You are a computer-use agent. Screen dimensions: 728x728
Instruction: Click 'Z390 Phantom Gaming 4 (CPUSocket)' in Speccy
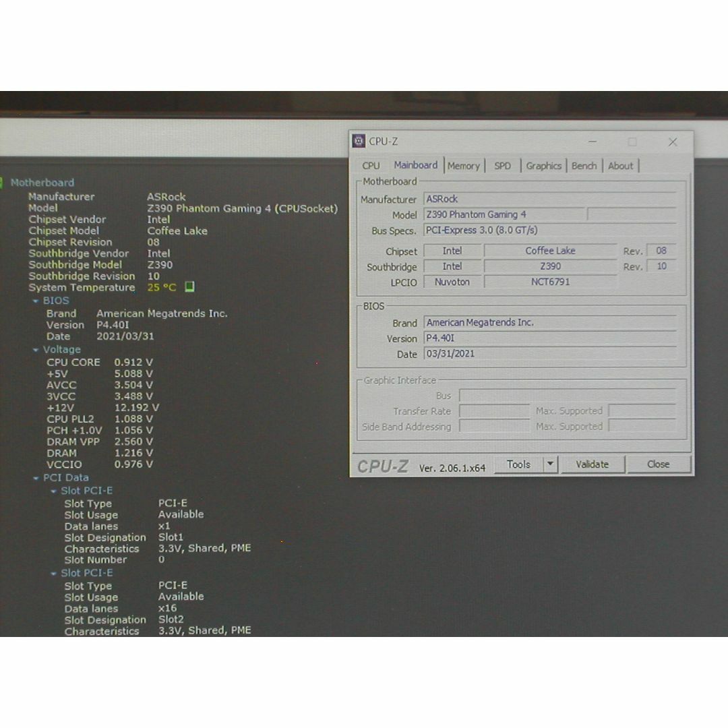pyautogui.click(x=243, y=208)
